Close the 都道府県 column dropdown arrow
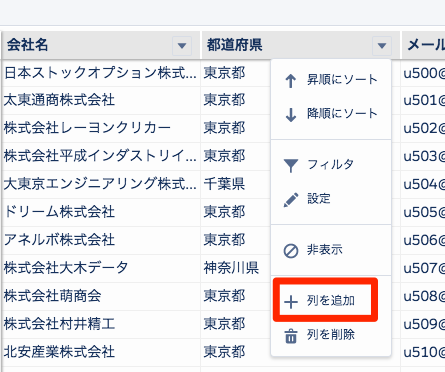445x372 pixels. pos(382,46)
